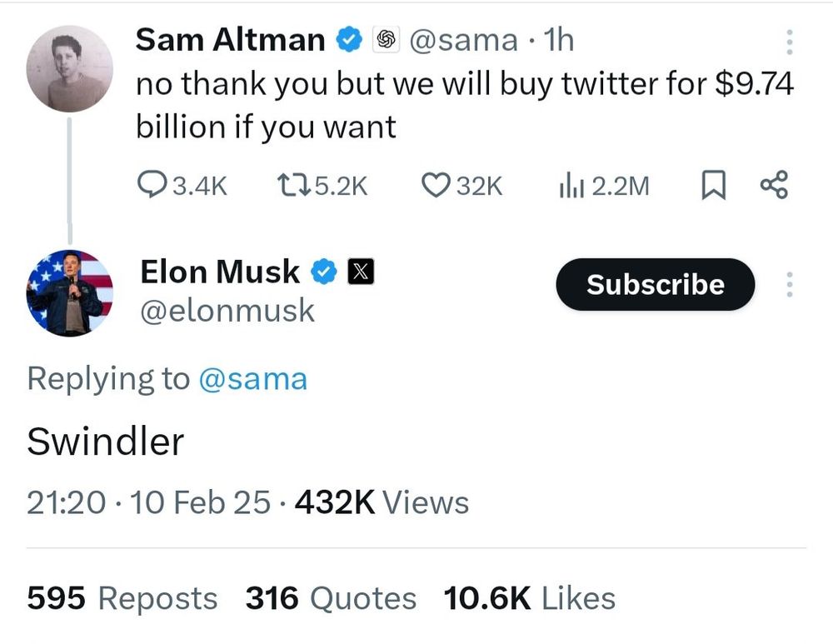This screenshot has width=833, height=644.
Task: Click Elon Musk's blue checkmark
Action: click(326, 271)
